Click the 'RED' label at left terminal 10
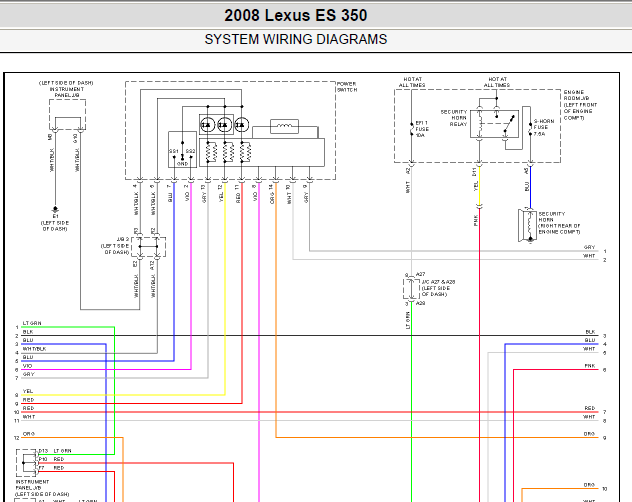The image size is (632, 502). [28, 408]
